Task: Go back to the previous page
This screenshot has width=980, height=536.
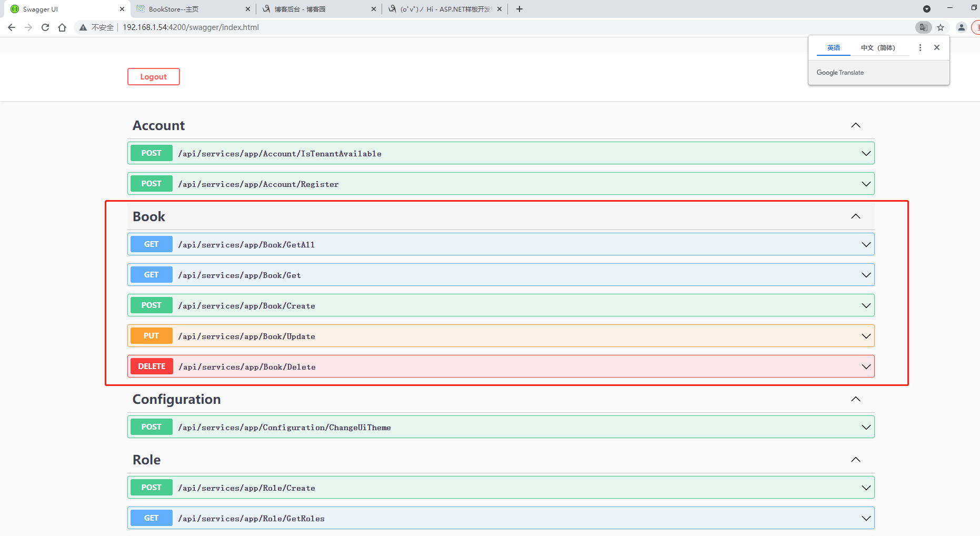Action: click(x=12, y=27)
